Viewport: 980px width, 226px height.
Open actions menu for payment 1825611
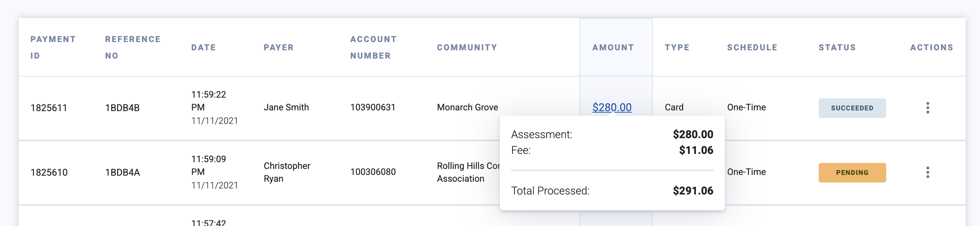[x=927, y=108]
